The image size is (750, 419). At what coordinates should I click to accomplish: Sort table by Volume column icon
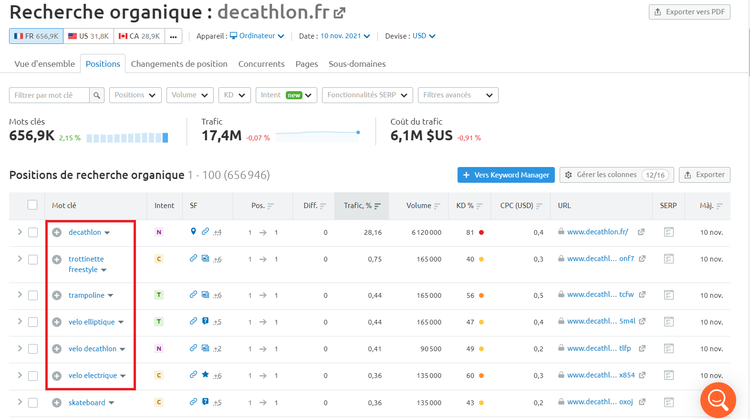point(437,206)
